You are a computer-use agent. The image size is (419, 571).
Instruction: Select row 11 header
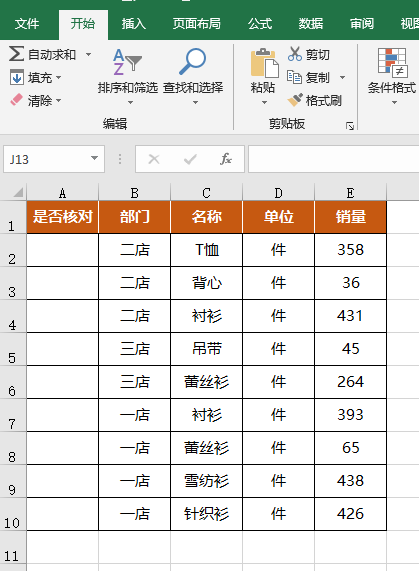pos(13,547)
